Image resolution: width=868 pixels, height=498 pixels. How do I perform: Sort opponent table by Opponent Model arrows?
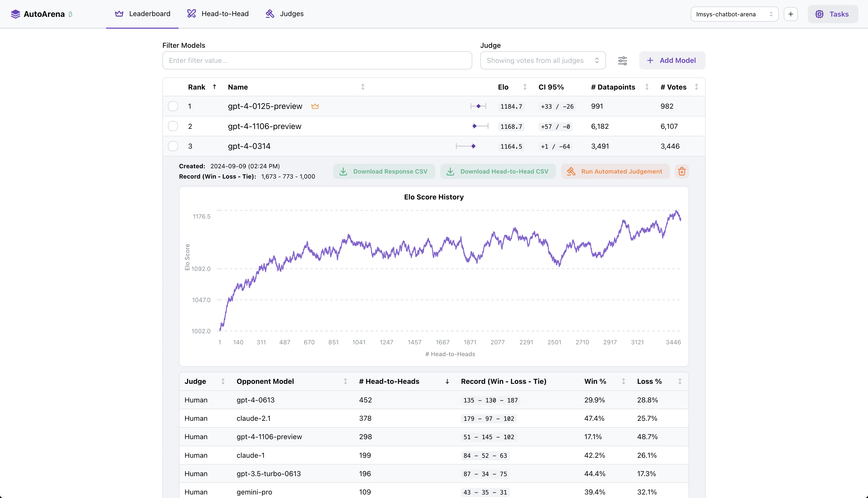[x=345, y=381]
